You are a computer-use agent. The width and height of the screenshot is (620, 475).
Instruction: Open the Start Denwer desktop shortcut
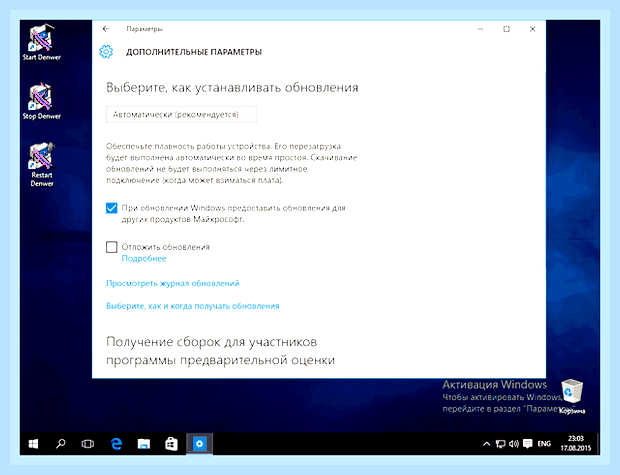tap(42, 42)
